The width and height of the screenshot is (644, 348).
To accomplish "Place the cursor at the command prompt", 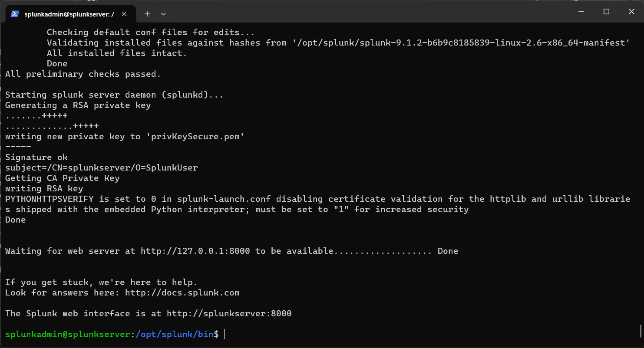I will (x=225, y=335).
